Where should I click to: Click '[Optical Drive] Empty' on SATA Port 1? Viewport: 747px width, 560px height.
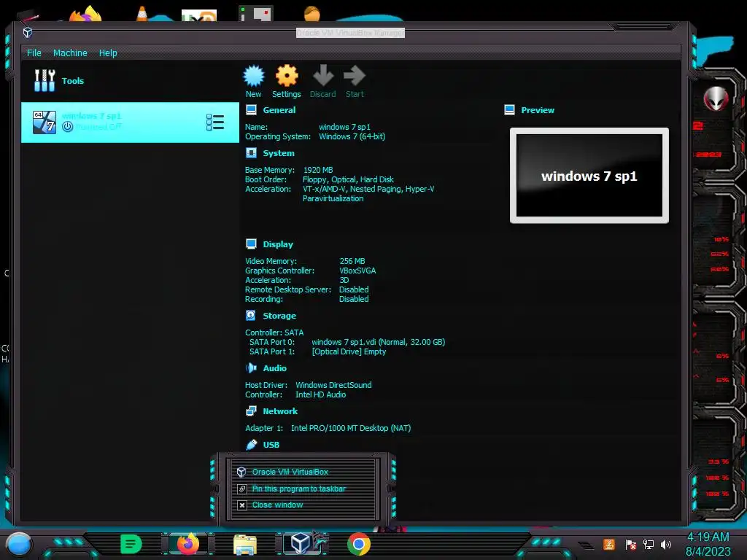pos(349,351)
